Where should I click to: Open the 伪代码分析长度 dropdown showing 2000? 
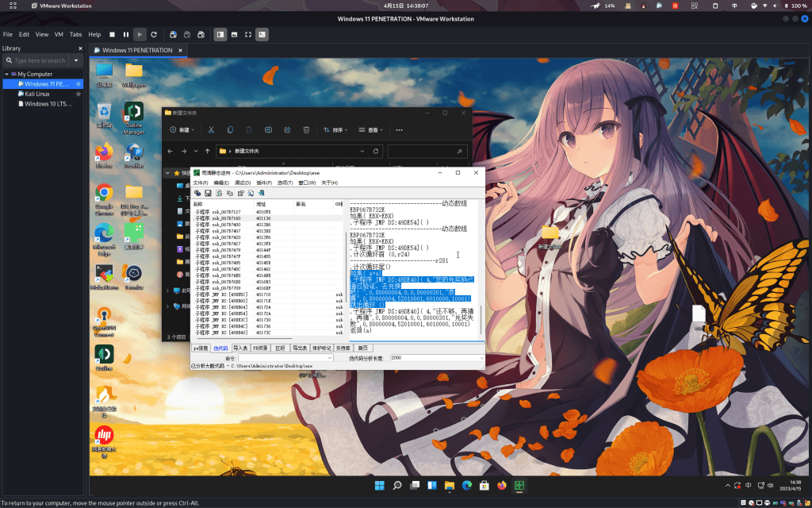click(x=481, y=358)
